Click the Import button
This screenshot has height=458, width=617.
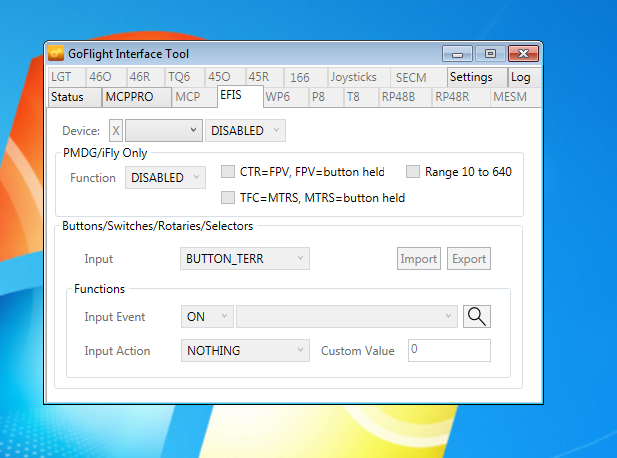tap(419, 259)
